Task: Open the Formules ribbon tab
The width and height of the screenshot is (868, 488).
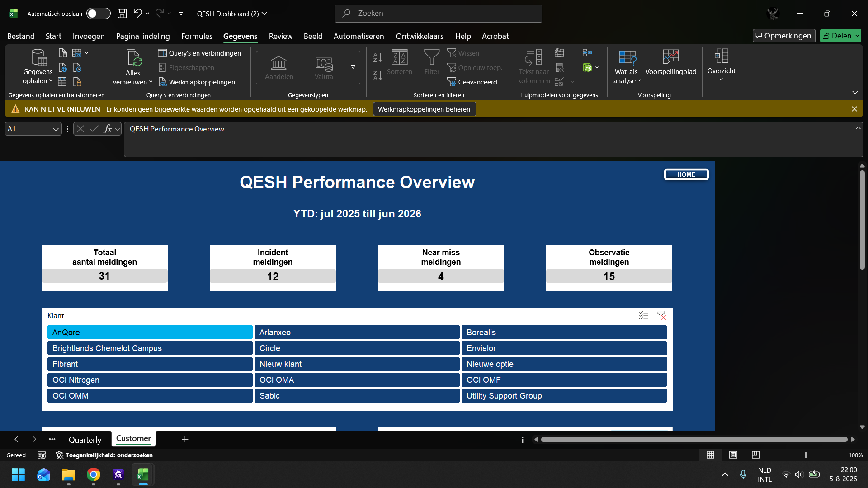Action: click(x=197, y=36)
